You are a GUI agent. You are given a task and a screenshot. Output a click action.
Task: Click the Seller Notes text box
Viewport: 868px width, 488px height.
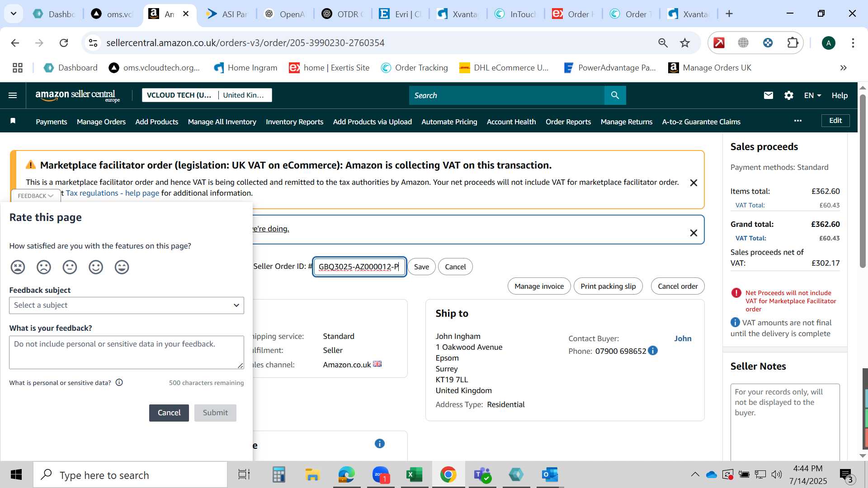[x=785, y=422]
